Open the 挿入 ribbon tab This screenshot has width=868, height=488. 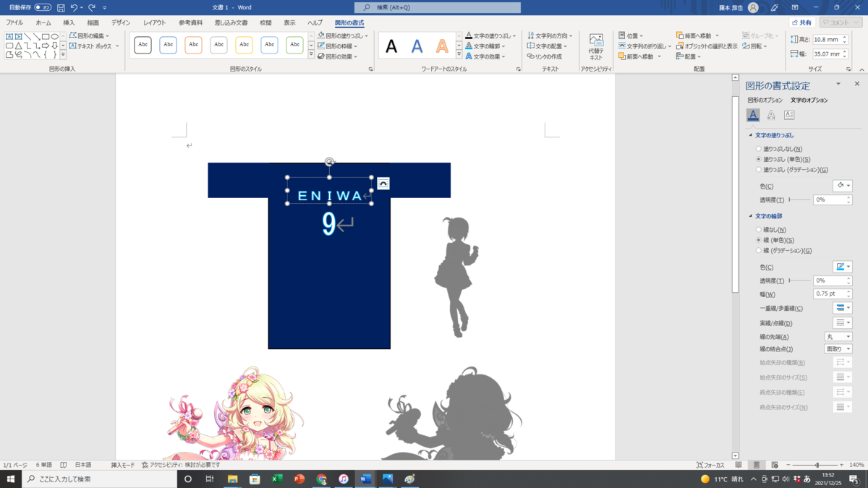pyautogui.click(x=69, y=23)
